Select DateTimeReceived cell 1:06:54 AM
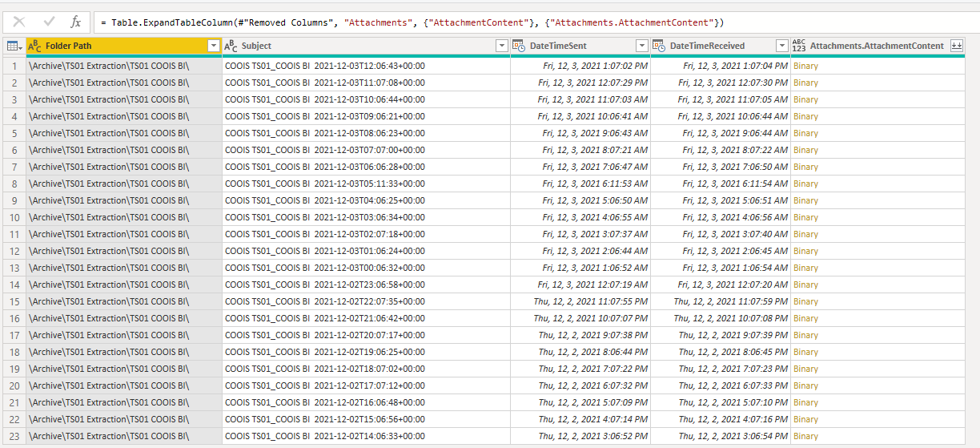Image resolution: width=980 pixels, height=448 pixels. pyautogui.click(x=721, y=268)
